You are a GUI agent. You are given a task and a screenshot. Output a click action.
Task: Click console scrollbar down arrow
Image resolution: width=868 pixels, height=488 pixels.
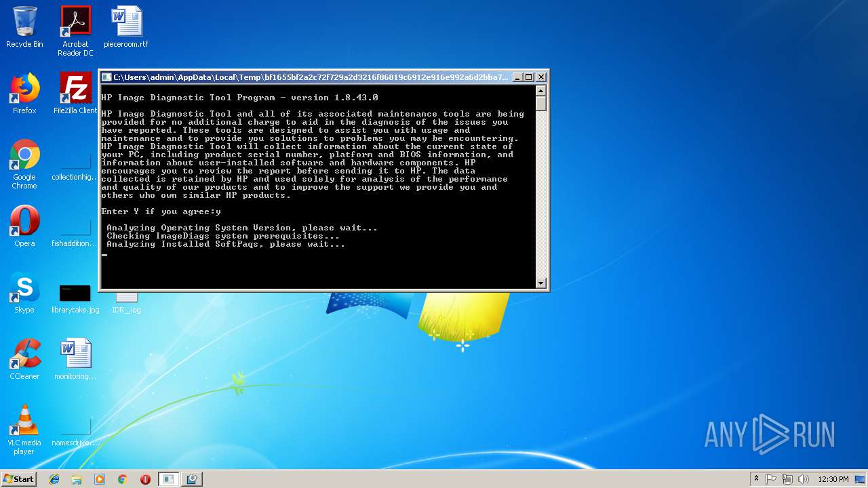coord(541,283)
